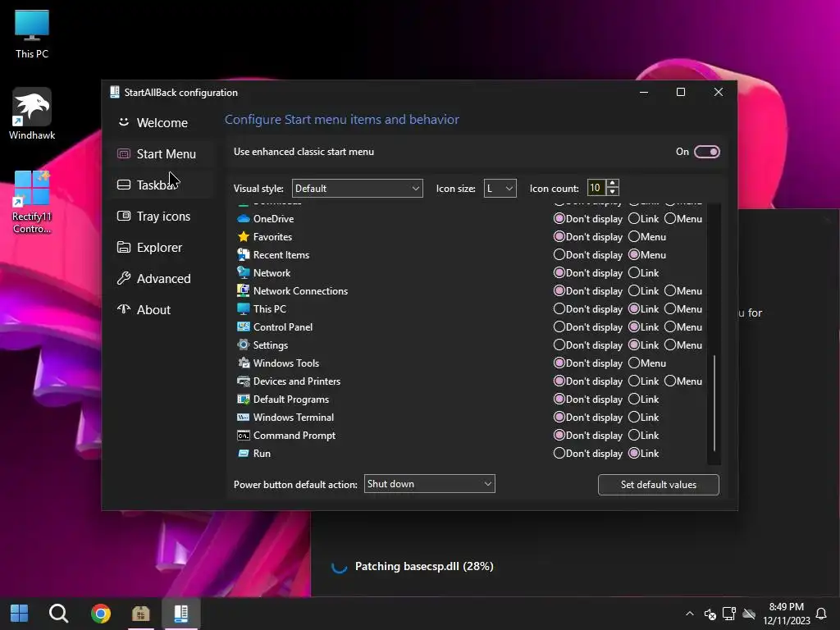Click the Windows Start button on taskbar
This screenshot has height=630, width=840.
20,613
